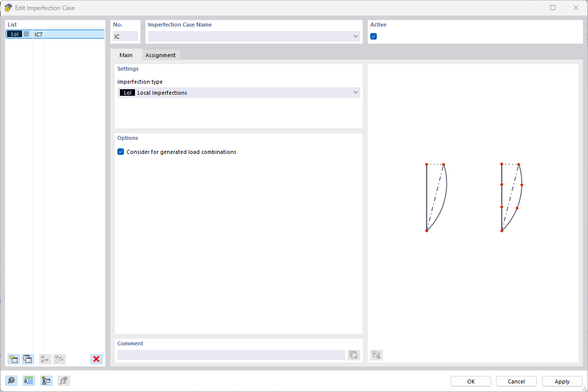Click the No. input field

(x=125, y=37)
